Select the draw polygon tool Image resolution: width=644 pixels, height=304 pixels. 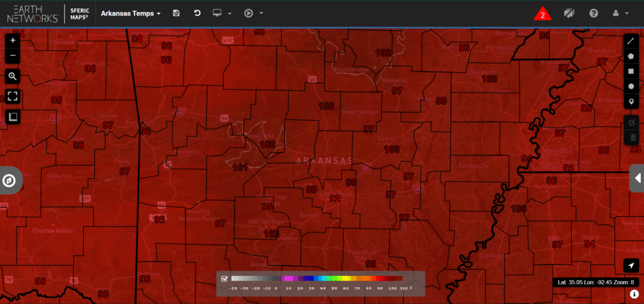631,55
